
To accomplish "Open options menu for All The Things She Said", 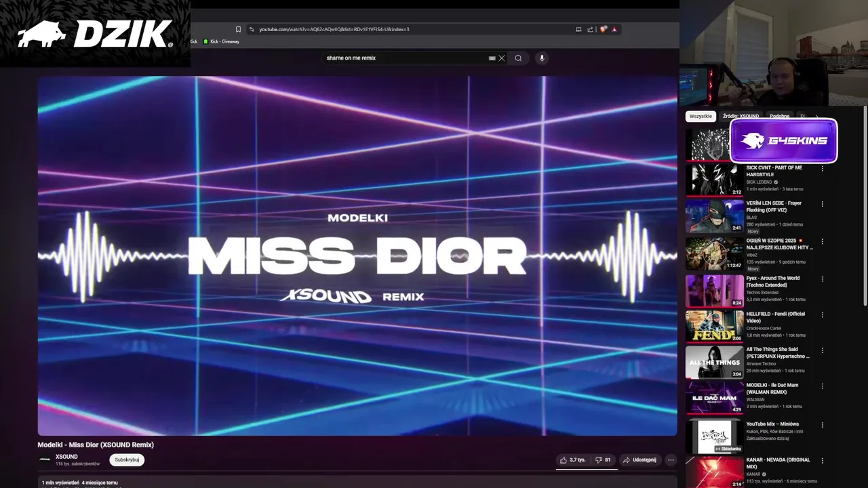I will coord(822,350).
